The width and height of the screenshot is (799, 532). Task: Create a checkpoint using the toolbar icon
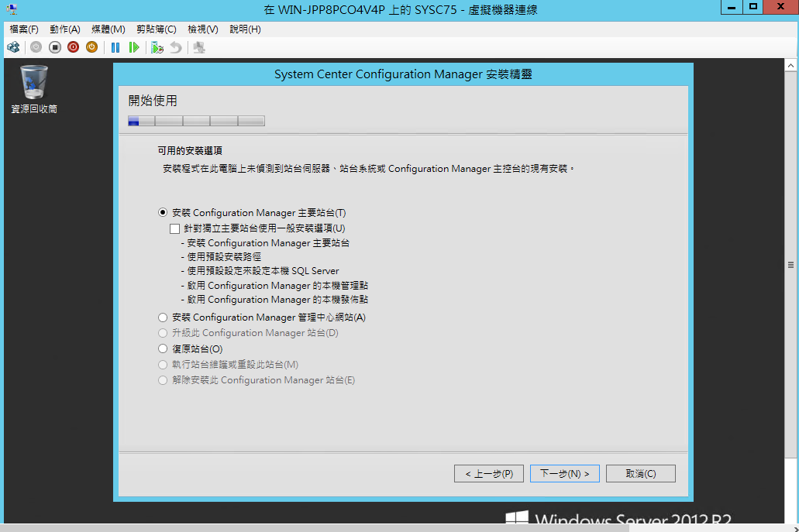coord(157,47)
